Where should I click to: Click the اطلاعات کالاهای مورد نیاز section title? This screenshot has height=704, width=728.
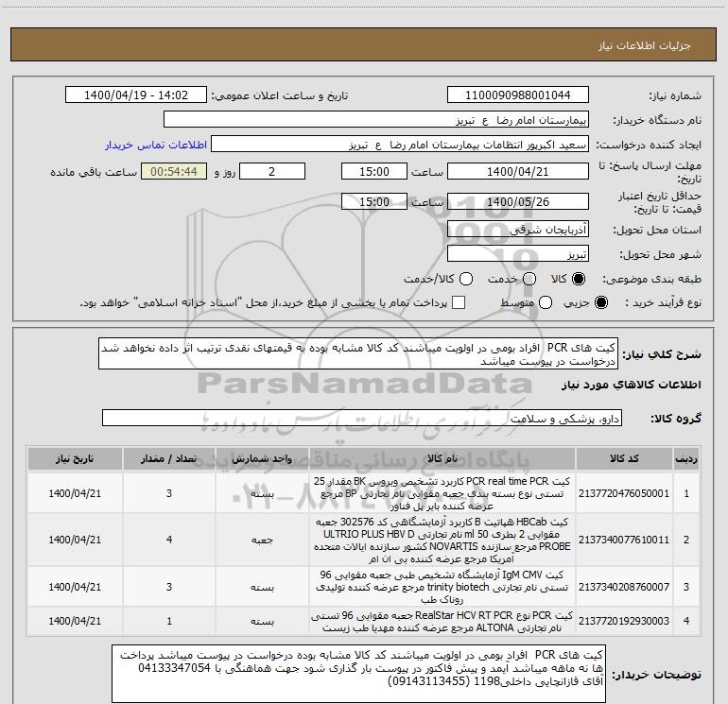point(631,385)
